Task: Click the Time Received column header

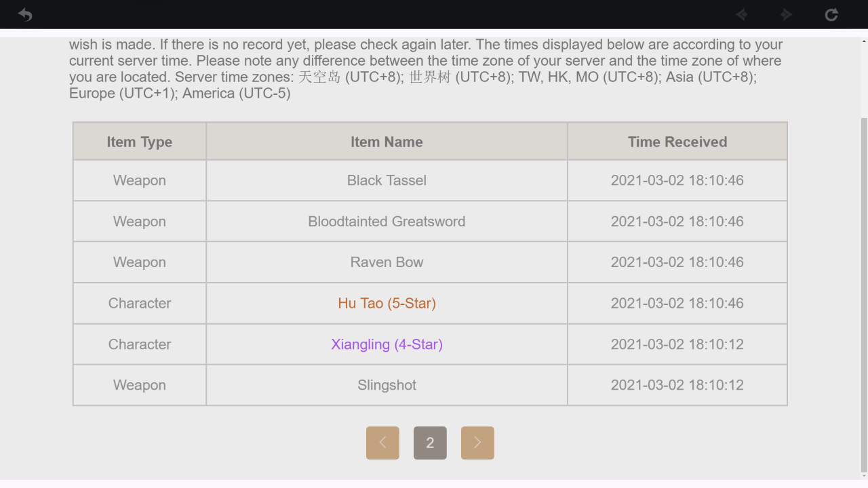Action: coord(677,142)
